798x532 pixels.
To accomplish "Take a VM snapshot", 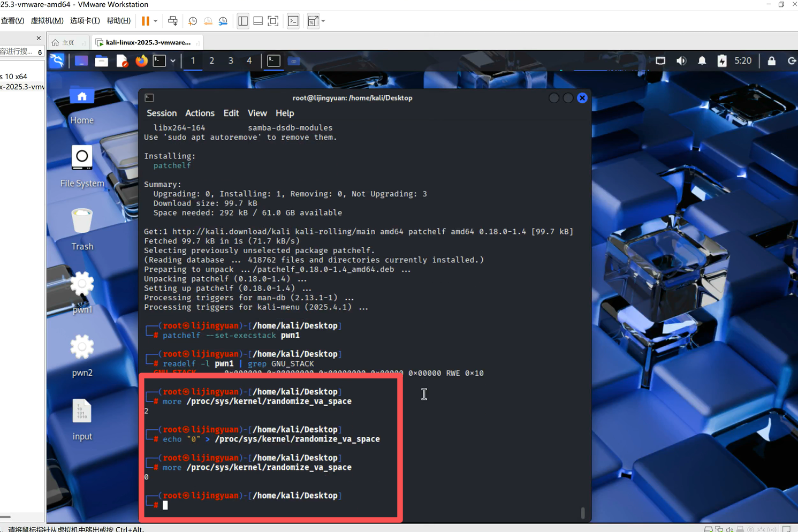I will coord(193,21).
